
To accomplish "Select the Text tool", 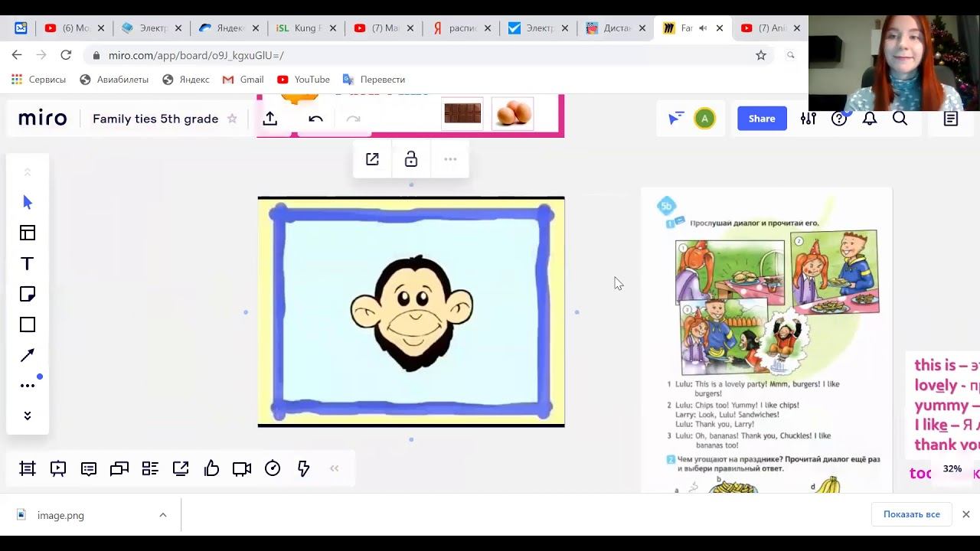I will tap(28, 263).
